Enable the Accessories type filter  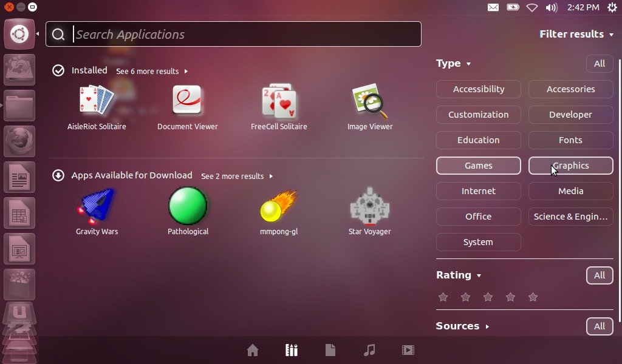pos(571,89)
